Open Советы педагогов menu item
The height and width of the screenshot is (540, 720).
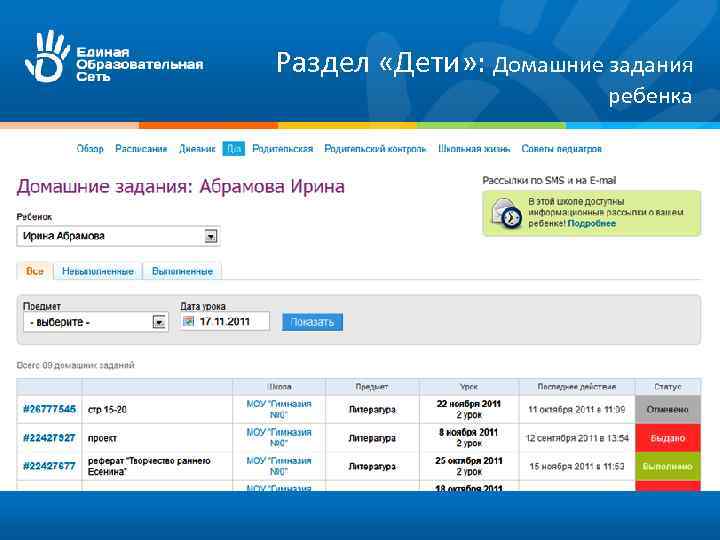tap(562, 149)
